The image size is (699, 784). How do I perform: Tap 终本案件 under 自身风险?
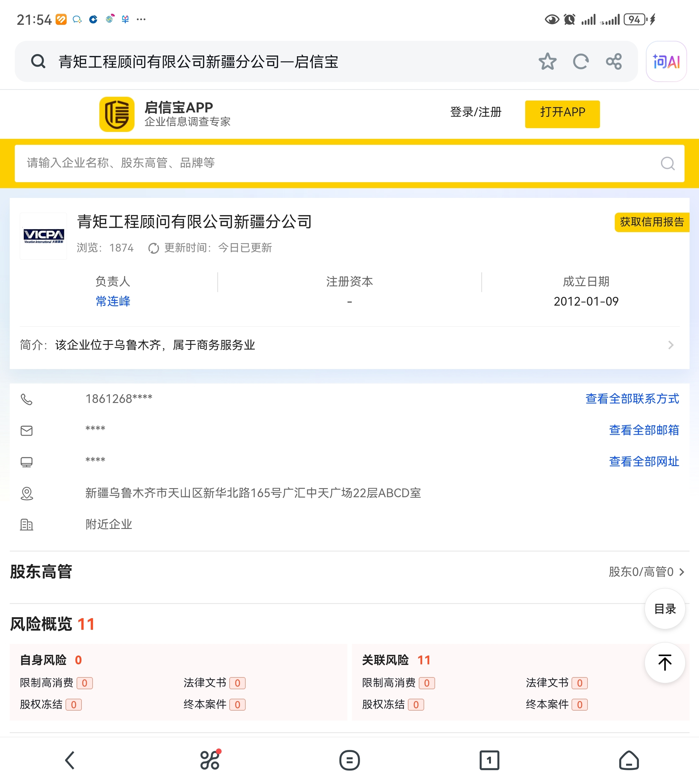pyautogui.click(x=214, y=705)
